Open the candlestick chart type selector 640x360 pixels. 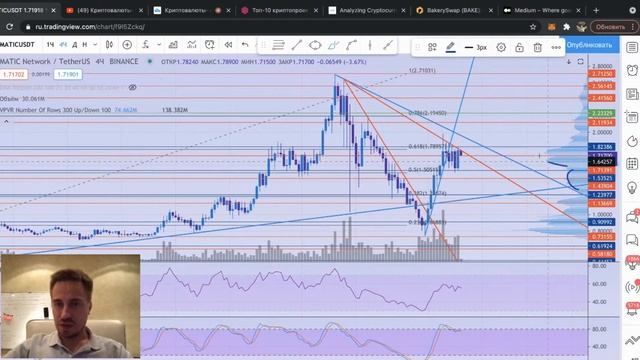point(109,44)
